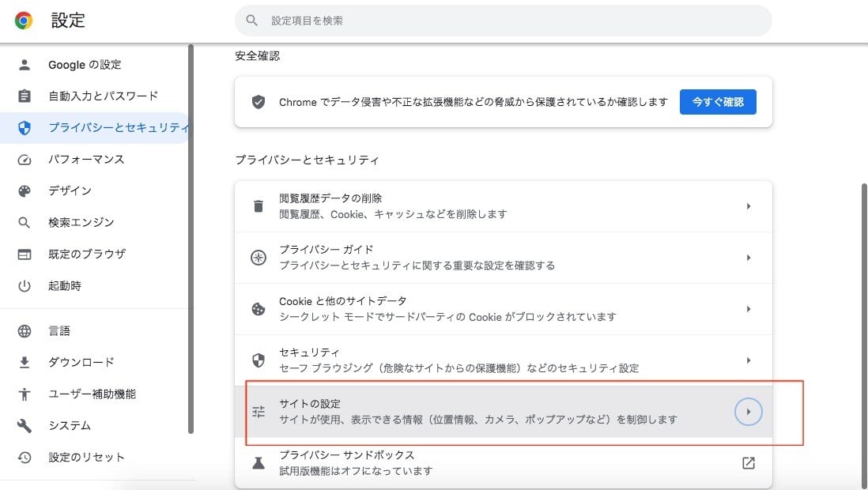Open 言語 settings
The width and height of the screenshot is (868, 490).
(x=59, y=331)
